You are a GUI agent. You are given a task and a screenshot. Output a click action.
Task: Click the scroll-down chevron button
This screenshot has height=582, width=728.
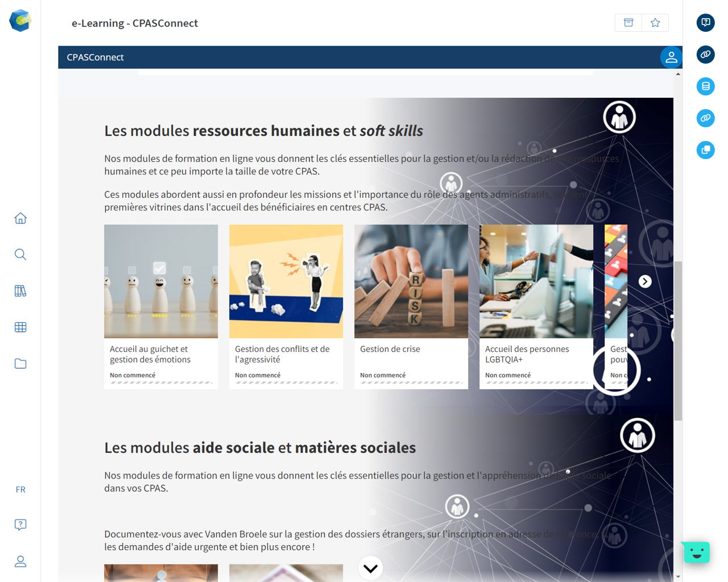click(x=371, y=568)
